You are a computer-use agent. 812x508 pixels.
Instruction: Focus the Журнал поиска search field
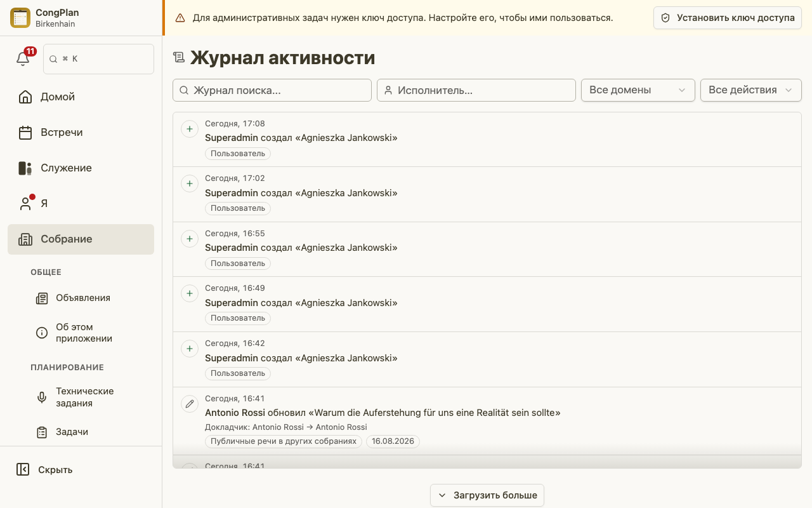[272, 90]
